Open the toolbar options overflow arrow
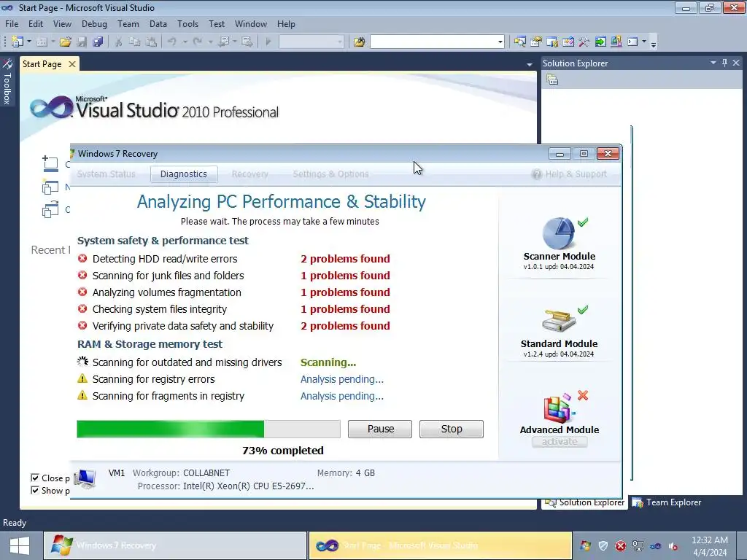Image resolution: width=747 pixels, height=560 pixels. pos(654,44)
